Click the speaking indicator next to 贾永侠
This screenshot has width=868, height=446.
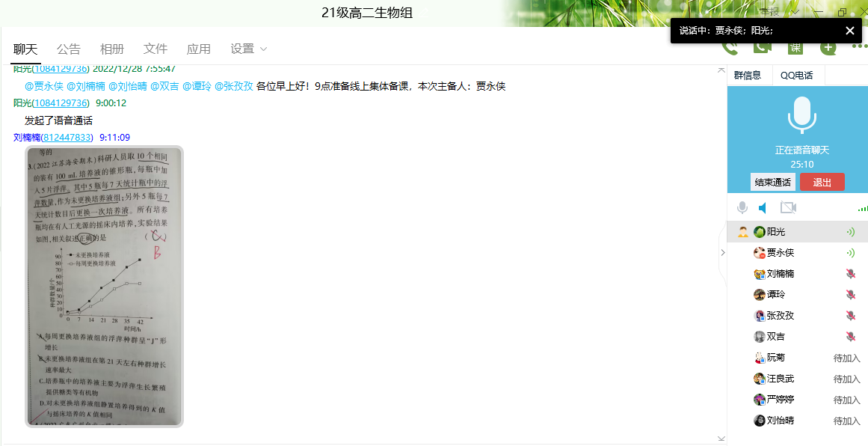(851, 253)
